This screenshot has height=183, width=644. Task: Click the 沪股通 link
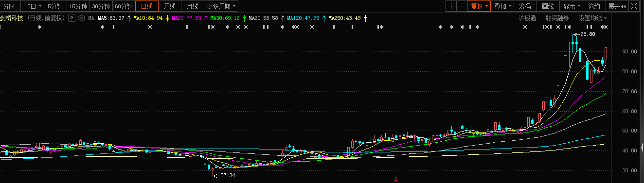527,18
